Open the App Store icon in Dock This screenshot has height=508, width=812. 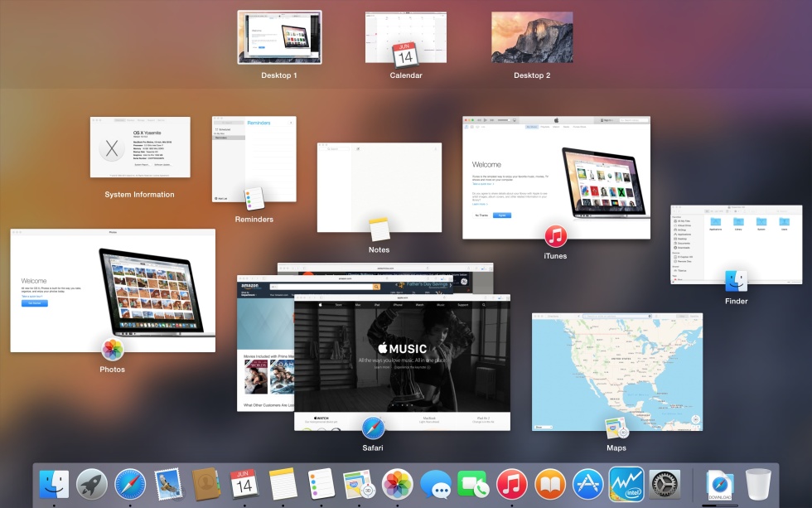[587, 484]
